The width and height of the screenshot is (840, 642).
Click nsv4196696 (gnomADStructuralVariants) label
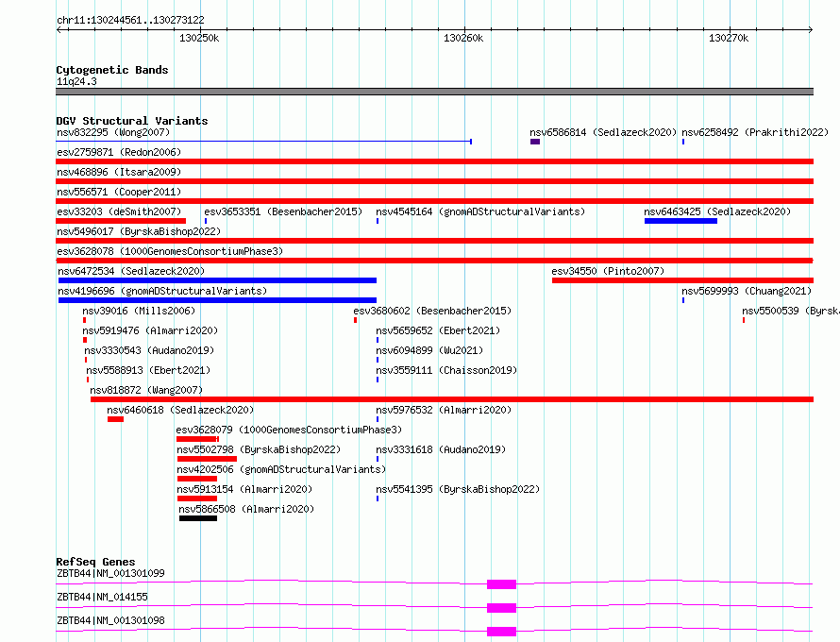[162, 291]
